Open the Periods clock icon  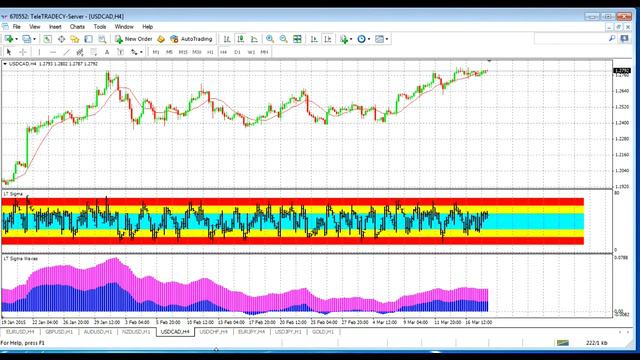point(362,39)
